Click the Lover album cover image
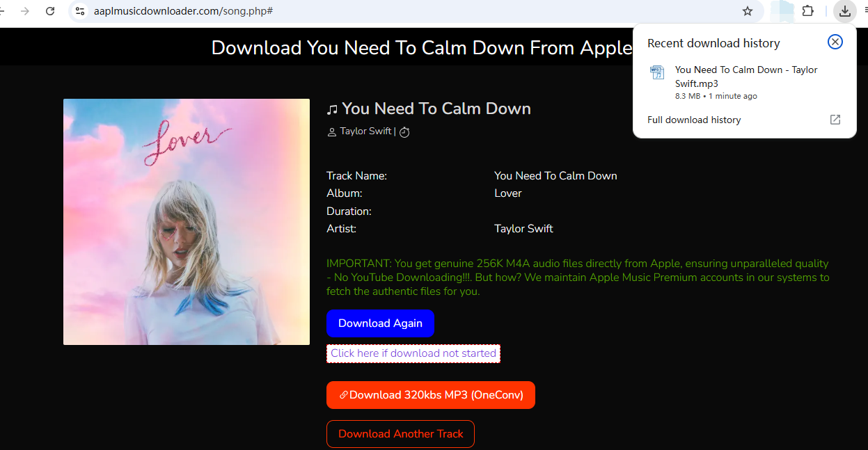 pos(187,222)
